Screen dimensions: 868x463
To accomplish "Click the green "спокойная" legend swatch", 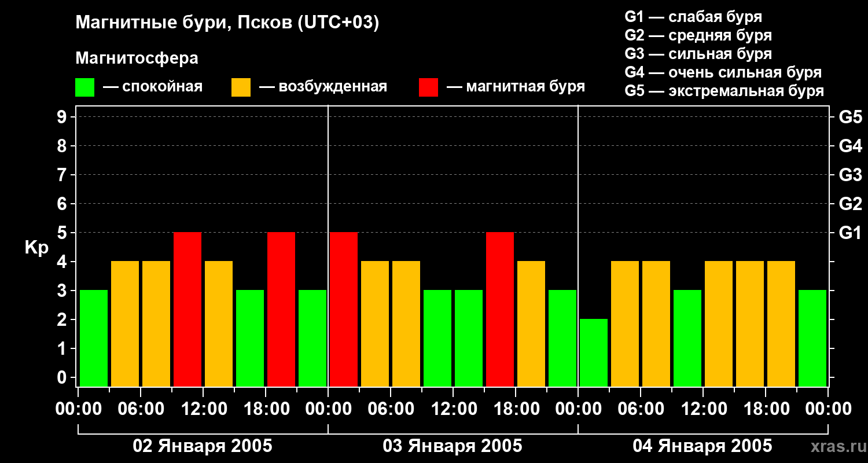I will point(84,87).
